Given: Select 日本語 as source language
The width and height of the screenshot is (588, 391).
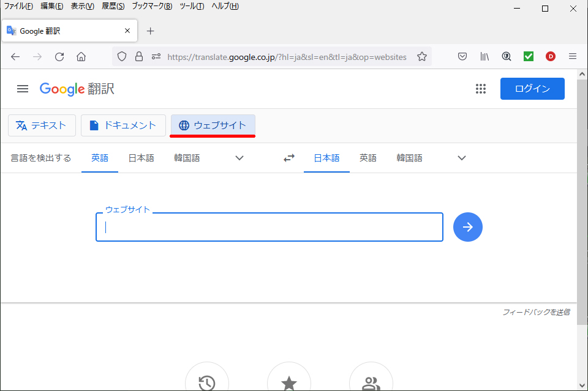Looking at the screenshot, I should tap(141, 158).
